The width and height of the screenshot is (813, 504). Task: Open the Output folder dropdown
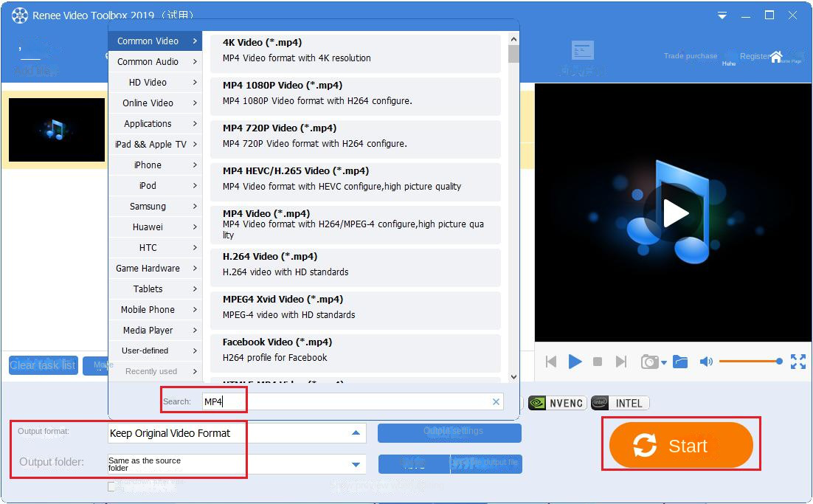coord(357,463)
